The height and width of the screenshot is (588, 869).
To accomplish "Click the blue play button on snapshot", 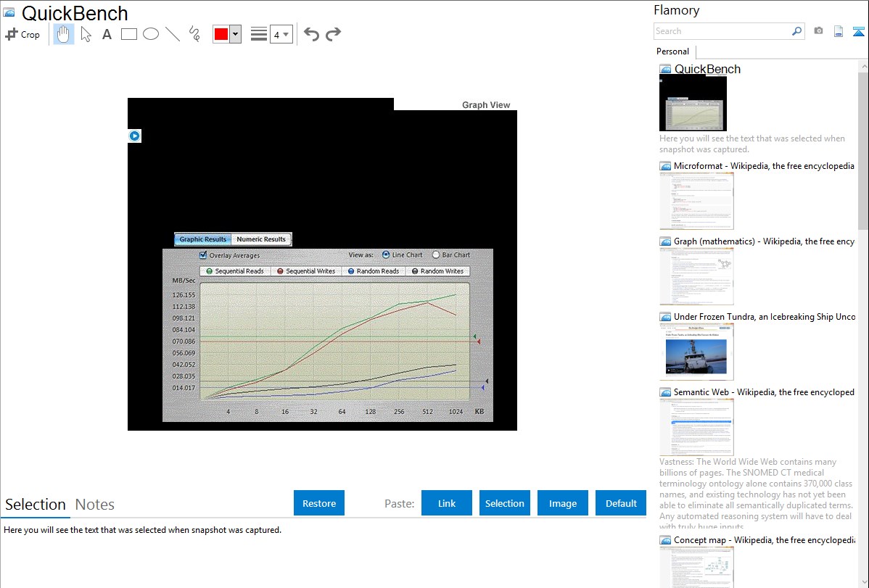I will 135,136.
